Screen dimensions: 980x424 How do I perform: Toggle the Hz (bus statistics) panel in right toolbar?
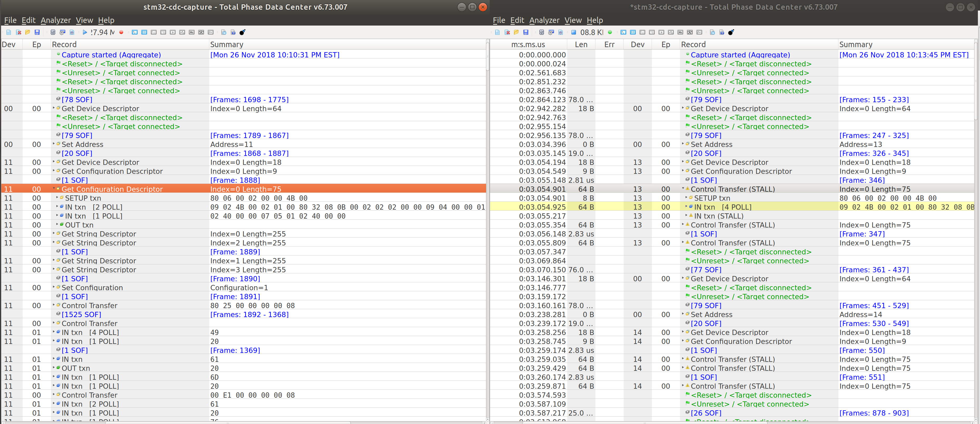[681, 32]
